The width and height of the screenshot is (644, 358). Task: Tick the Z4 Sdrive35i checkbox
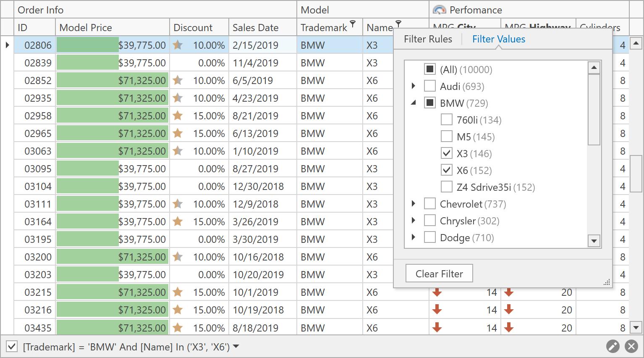pos(447,187)
